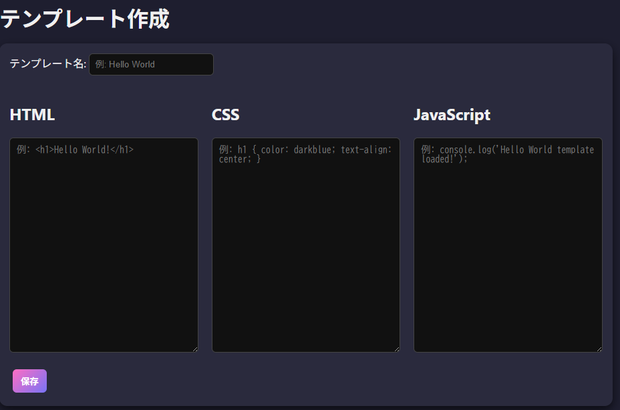Viewport: 620px width, 410px height.
Task: Click empty card area right of 保存 button
Action: point(316,381)
